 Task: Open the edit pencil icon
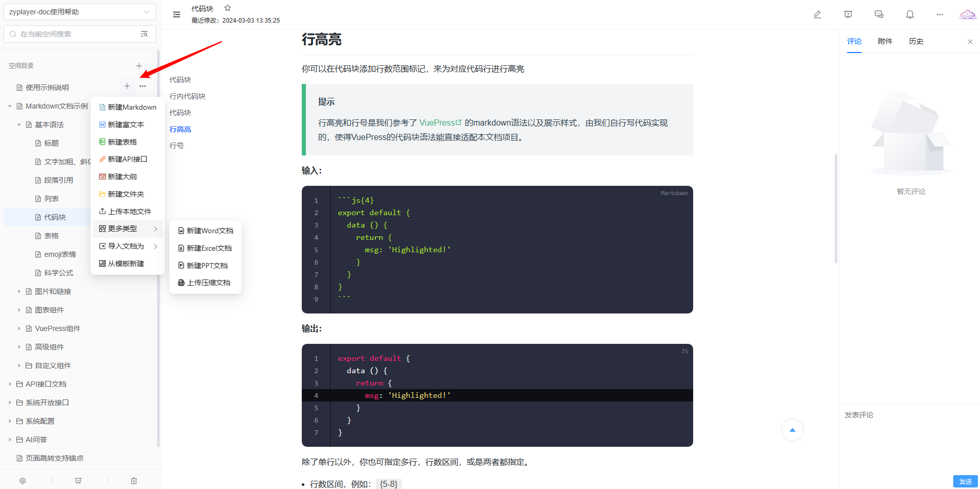click(817, 14)
